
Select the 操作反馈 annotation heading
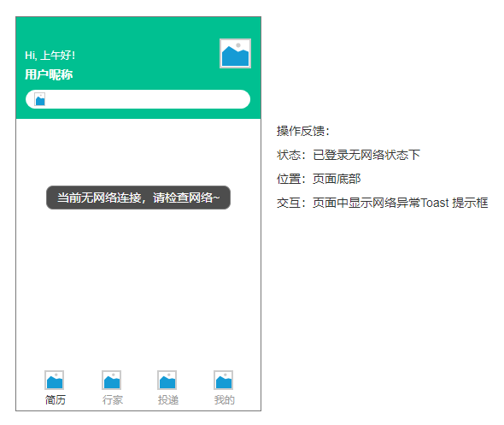(x=303, y=131)
